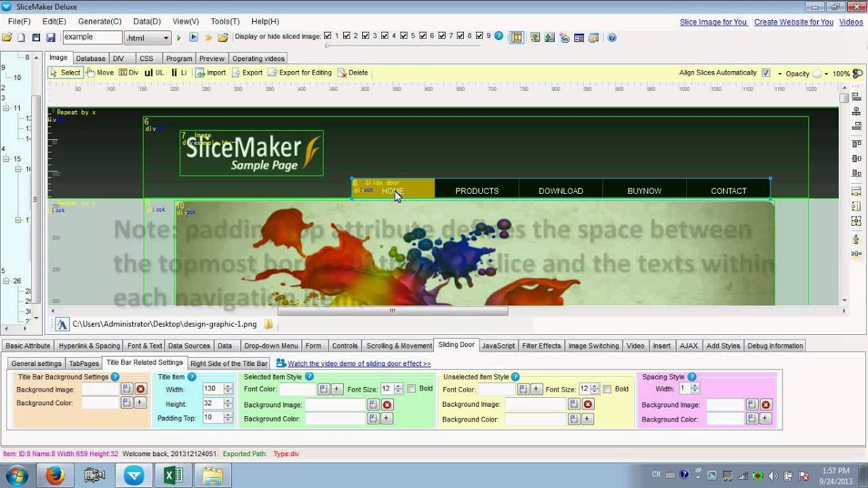Enable Bold for Selected Item Style
This screenshot has width=868, height=488.
point(411,389)
